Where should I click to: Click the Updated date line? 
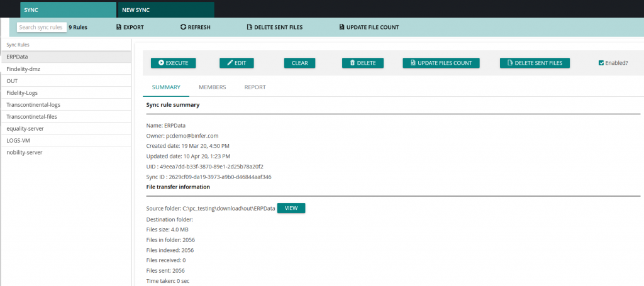[188, 156]
